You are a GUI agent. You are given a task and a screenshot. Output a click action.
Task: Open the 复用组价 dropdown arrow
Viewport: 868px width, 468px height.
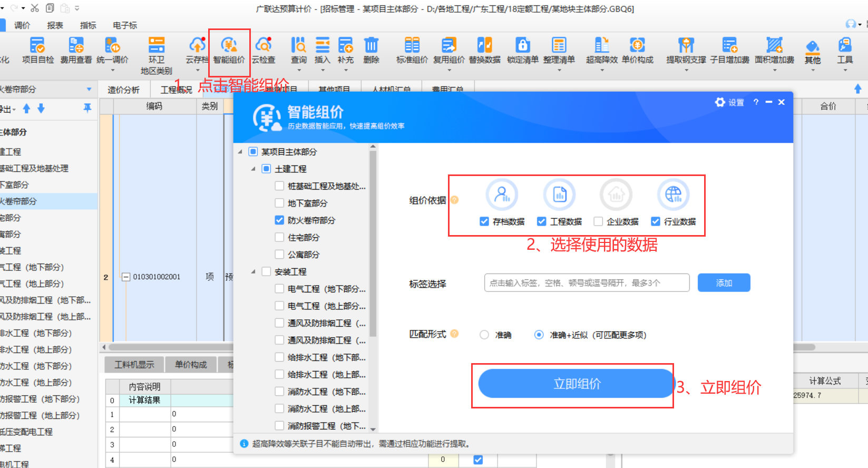point(449,70)
